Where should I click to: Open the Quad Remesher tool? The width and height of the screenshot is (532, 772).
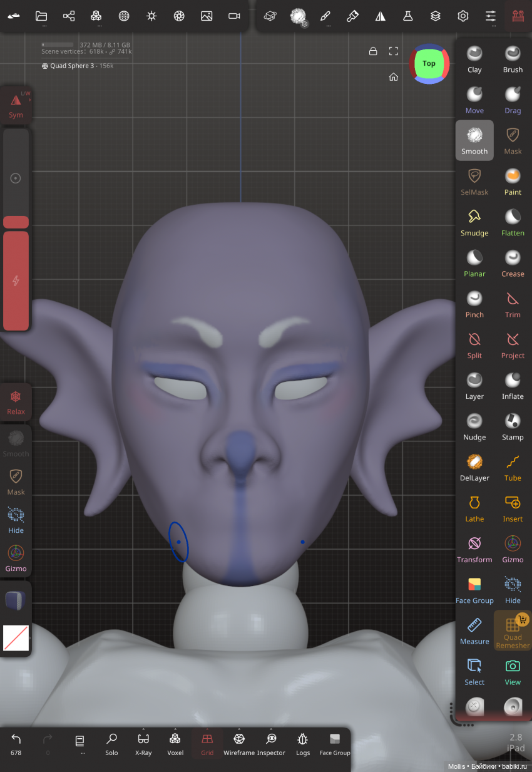[x=513, y=630]
